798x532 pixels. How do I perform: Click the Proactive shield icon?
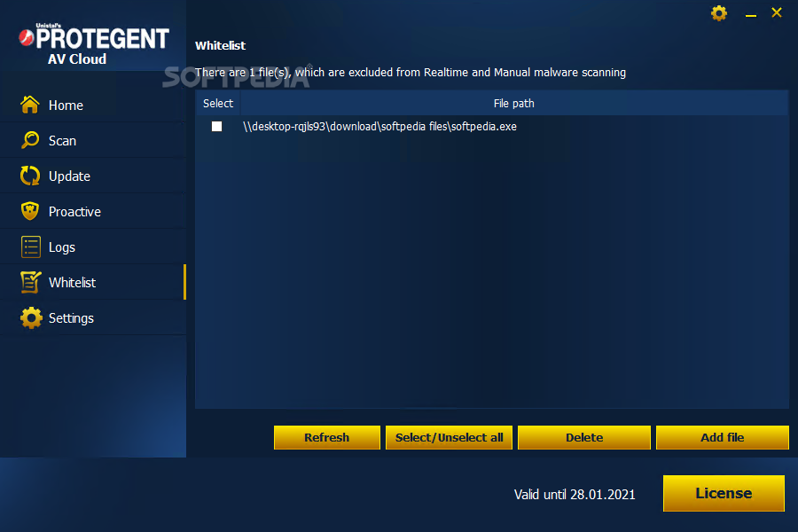(30, 211)
